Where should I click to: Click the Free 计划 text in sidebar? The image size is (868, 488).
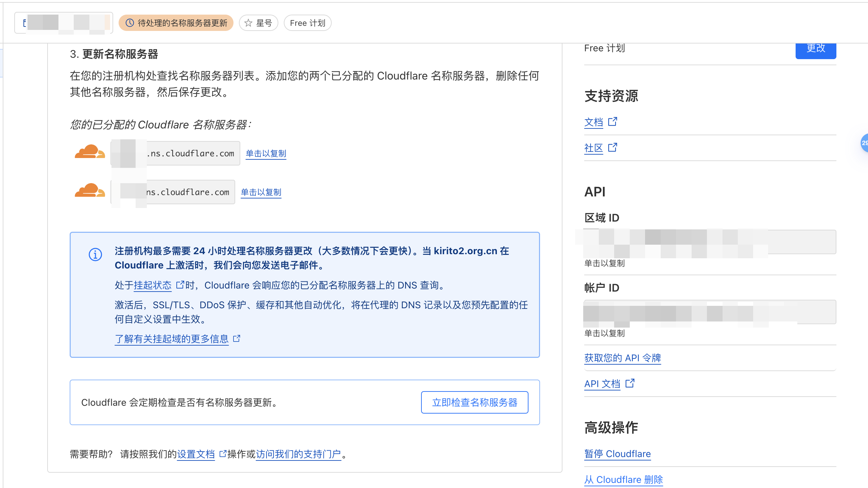point(604,49)
